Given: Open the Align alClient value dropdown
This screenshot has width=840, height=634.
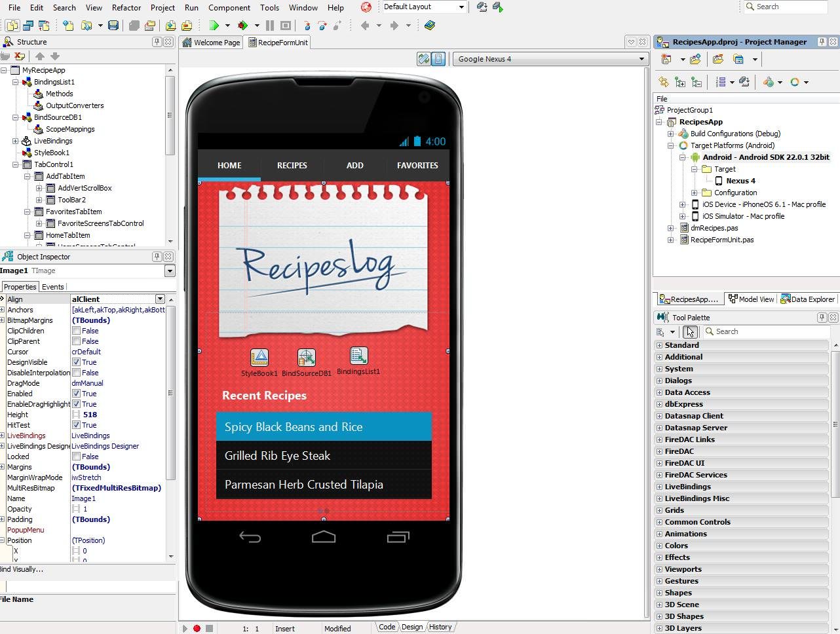Looking at the screenshot, I should click(x=160, y=299).
